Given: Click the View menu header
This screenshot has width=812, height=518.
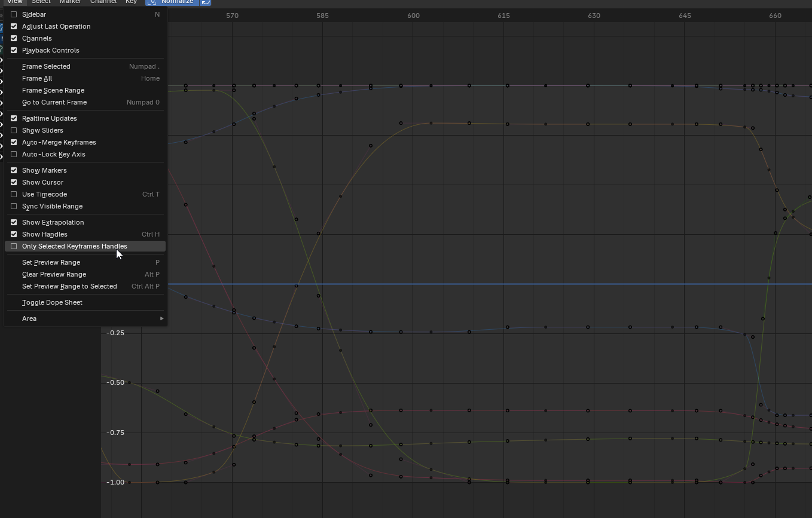Looking at the screenshot, I should coord(14,2).
